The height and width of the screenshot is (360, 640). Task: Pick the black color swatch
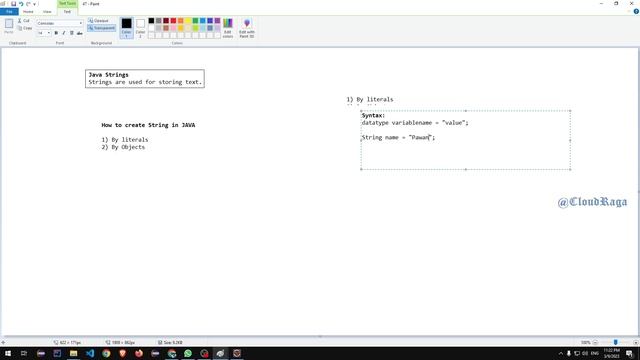(151, 20)
